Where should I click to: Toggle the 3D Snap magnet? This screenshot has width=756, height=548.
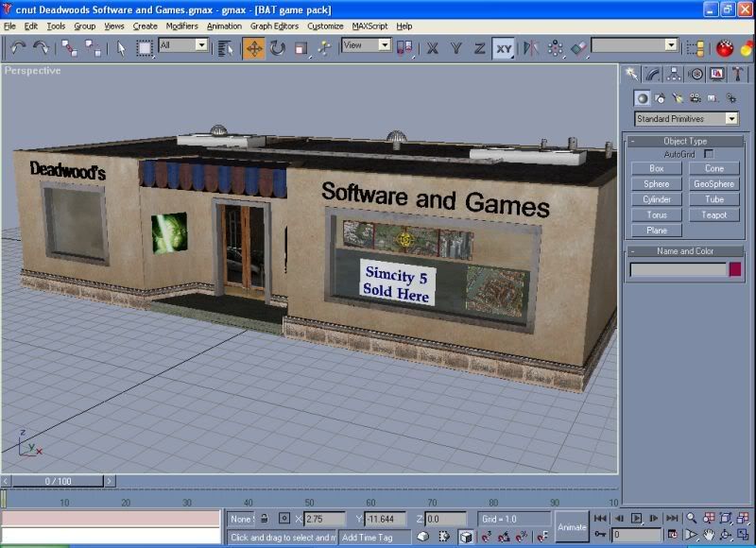tap(487, 536)
